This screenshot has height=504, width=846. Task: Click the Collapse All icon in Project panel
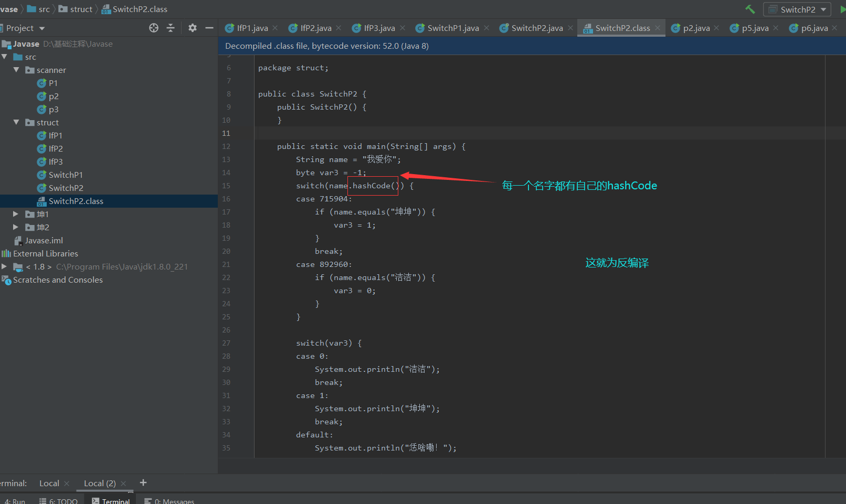(x=171, y=28)
